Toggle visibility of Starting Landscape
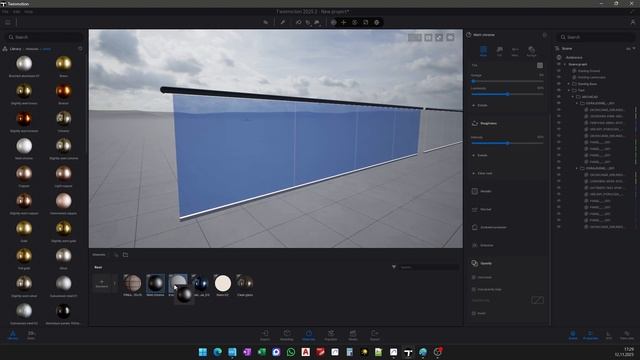This screenshot has height=360, width=640. (x=558, y=77)
